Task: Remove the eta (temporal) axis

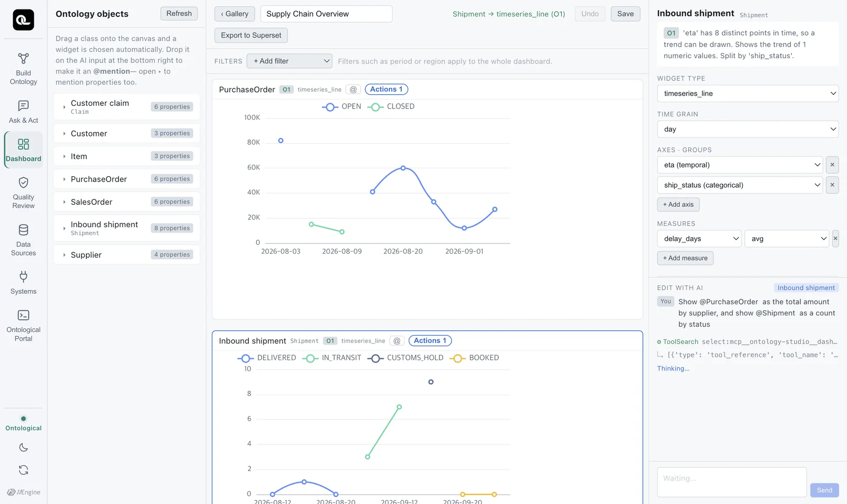Action: tap(832, 165)
